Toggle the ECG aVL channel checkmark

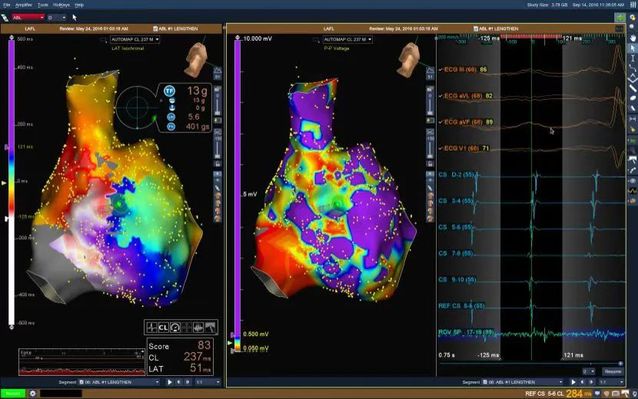(441, 96)
